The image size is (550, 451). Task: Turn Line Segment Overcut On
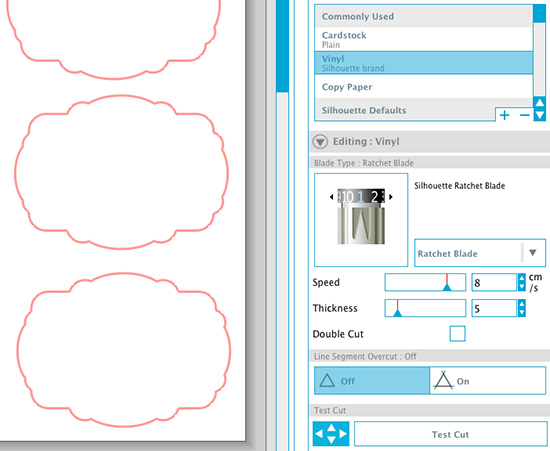click(x=487, y=381)
